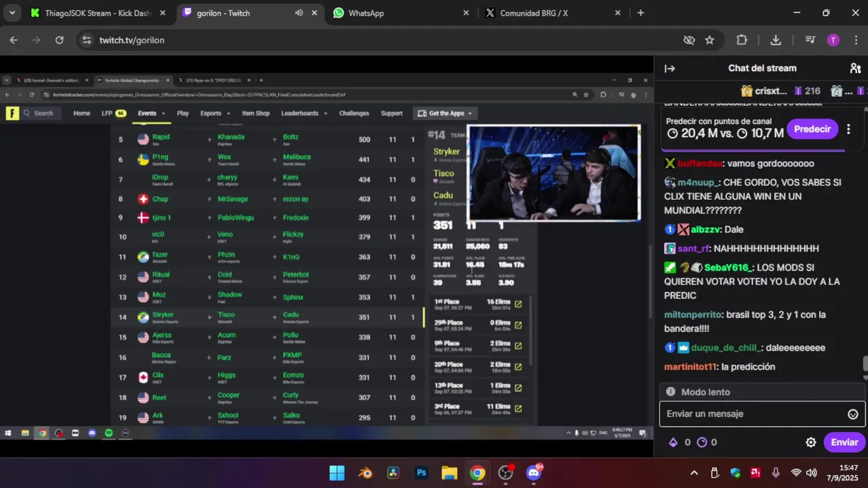Collapse the Twitch chat panel arrow
This screenshot has width=868, height=488.
669,68
